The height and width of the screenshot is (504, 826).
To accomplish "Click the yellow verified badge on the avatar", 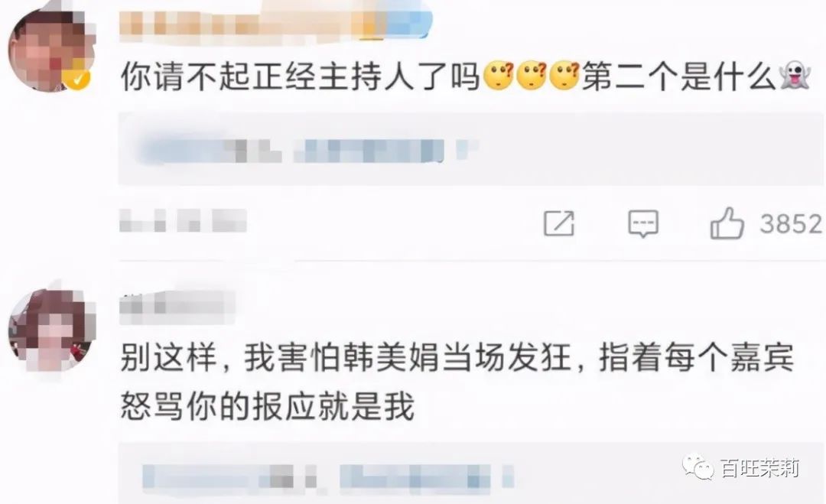I will (77, 79).
